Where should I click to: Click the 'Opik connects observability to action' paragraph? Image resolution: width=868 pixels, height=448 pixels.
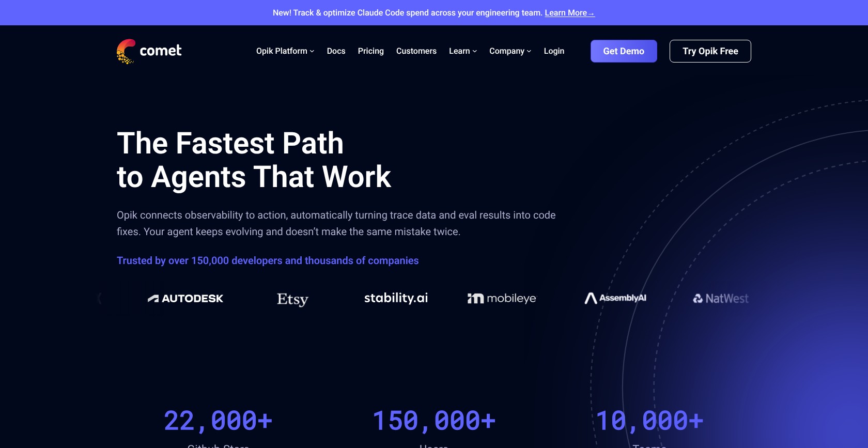click(336, 223)
